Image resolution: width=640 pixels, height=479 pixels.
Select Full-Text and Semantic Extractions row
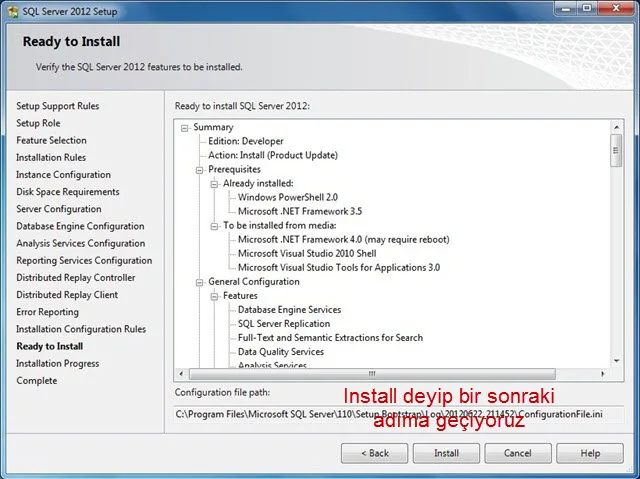click(x=330, y=338)
